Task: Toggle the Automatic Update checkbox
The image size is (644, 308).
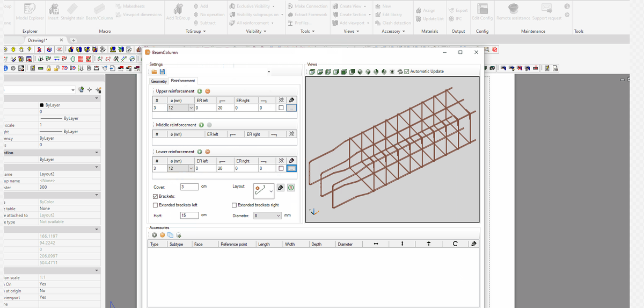Action: 407,71
